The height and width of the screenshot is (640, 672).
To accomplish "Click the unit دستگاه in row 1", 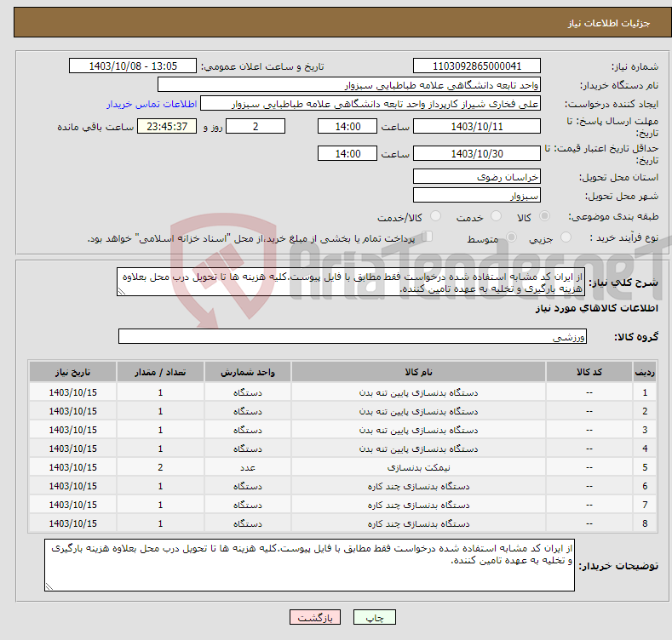I will coord(248,392).
